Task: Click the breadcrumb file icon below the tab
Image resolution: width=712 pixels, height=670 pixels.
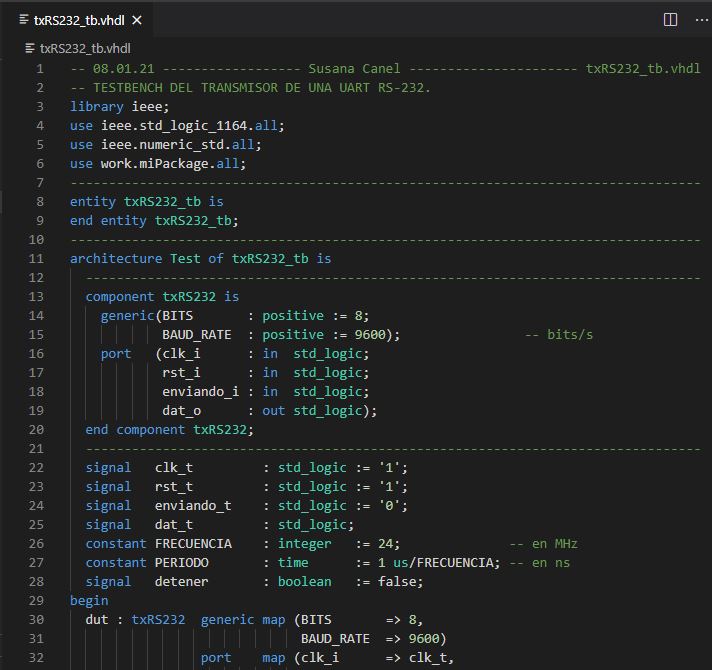Action: point(30,48)
